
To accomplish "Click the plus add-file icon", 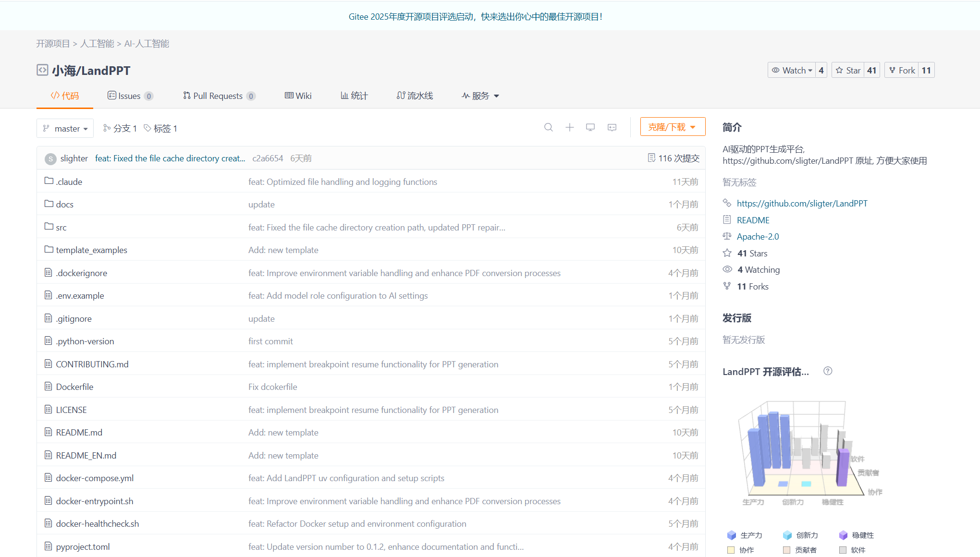I will point(569,127).
